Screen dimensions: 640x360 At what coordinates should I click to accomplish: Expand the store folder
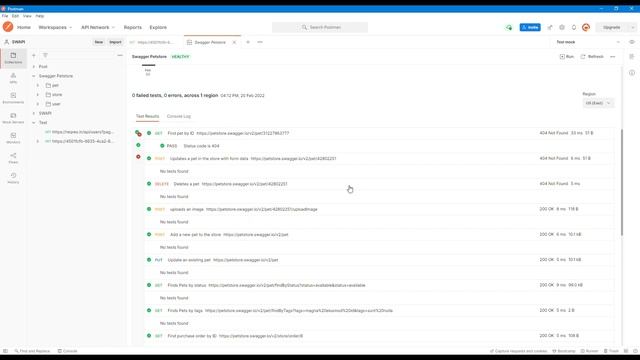tap(38, 95)
